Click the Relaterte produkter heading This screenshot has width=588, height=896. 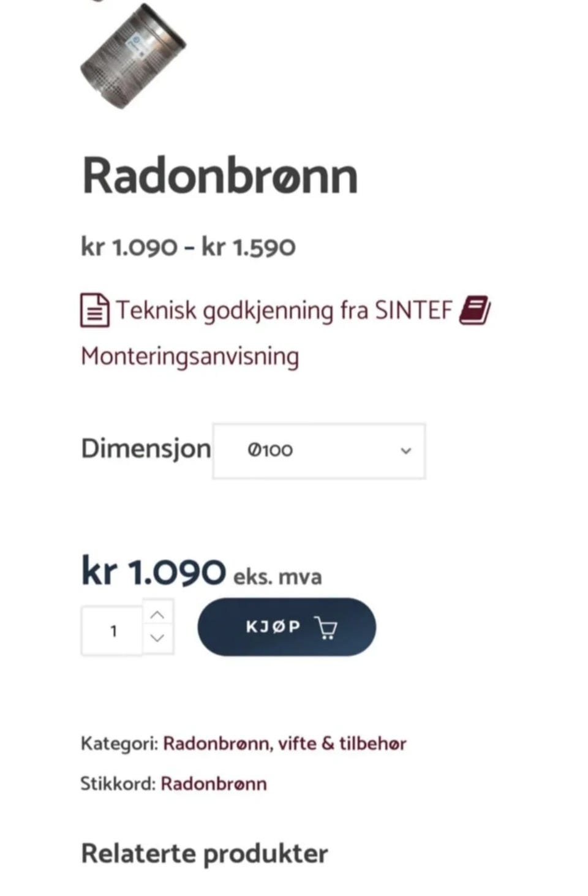(x=205, y=854)
